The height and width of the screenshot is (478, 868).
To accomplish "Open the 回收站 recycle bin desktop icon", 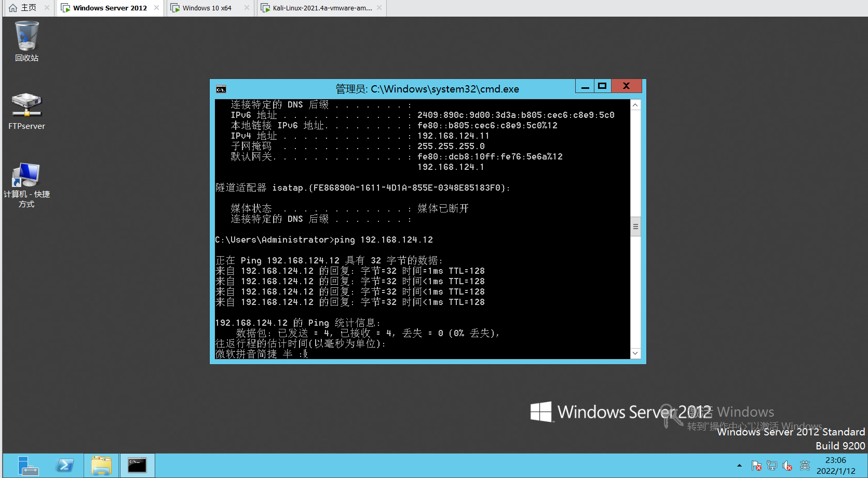I will 26,41.
